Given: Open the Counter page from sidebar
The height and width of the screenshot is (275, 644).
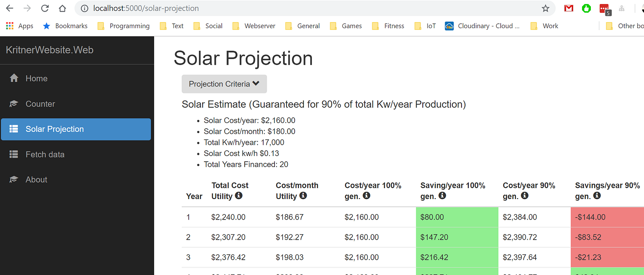Looking at the screenshot, I should [x=40, y=104].
